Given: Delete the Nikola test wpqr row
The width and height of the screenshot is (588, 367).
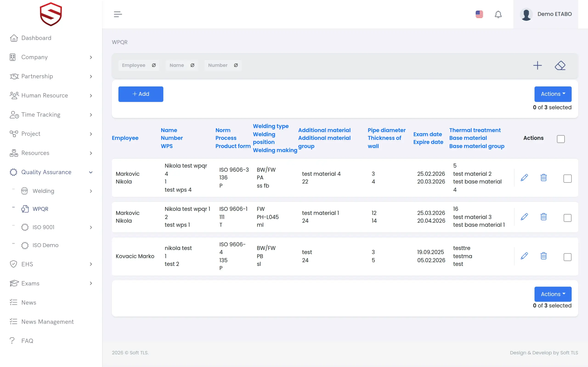Looking at the screenshot, I should click(543, 178).
